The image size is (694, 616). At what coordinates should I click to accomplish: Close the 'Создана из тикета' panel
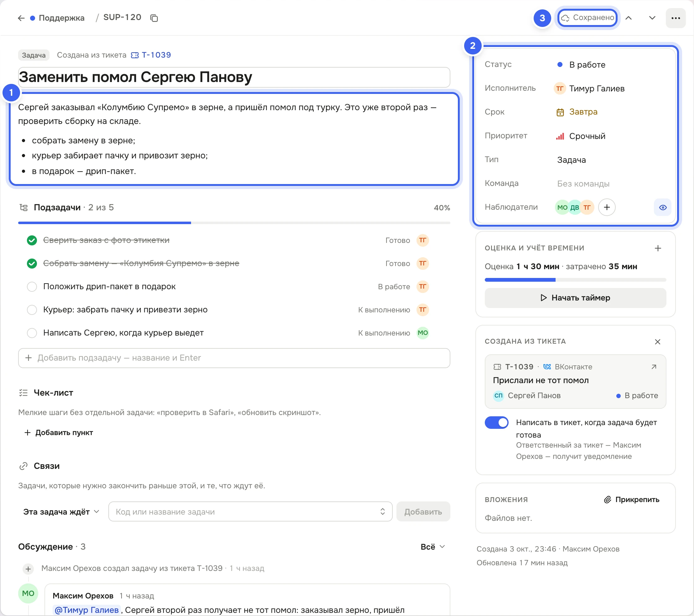pos(657,341)
